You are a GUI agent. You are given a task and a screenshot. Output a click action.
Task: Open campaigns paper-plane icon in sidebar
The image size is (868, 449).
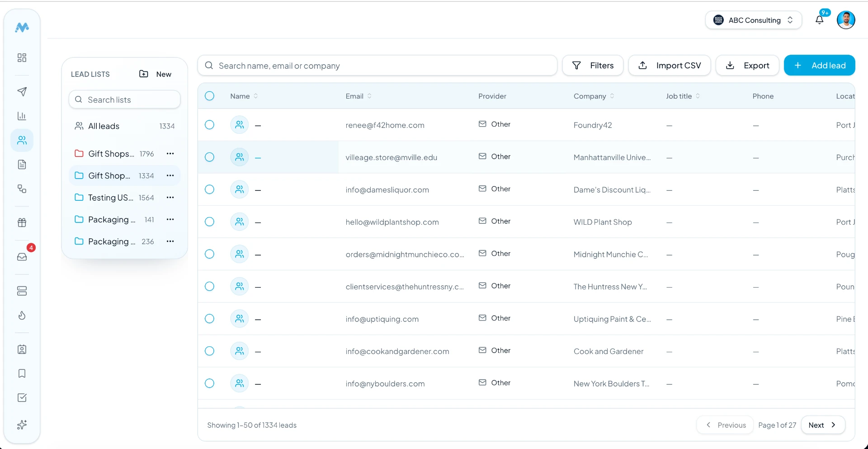click(x=22, y=92)
